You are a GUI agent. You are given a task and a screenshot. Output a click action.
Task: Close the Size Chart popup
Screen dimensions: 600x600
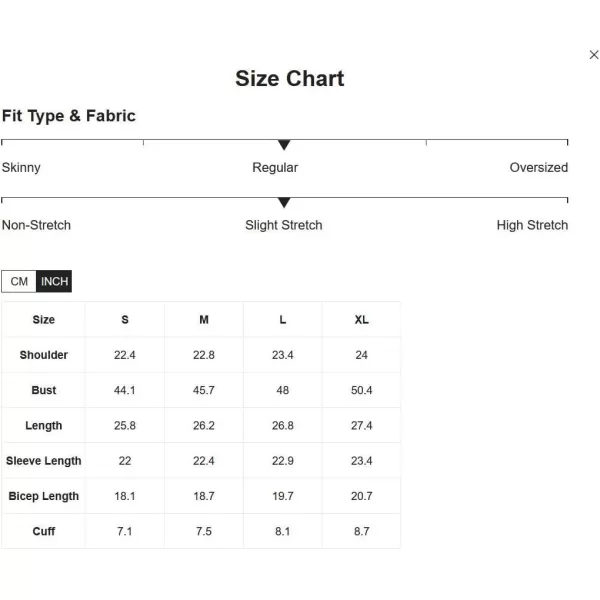click(x=593, y=55)
